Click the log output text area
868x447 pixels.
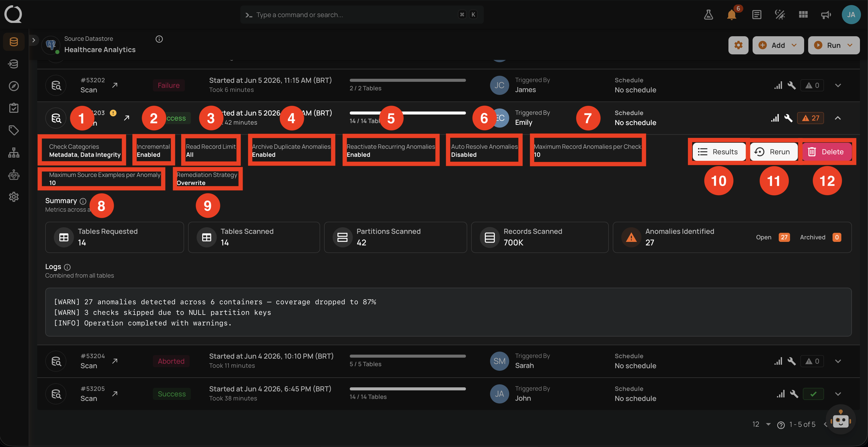pos(448,312)
